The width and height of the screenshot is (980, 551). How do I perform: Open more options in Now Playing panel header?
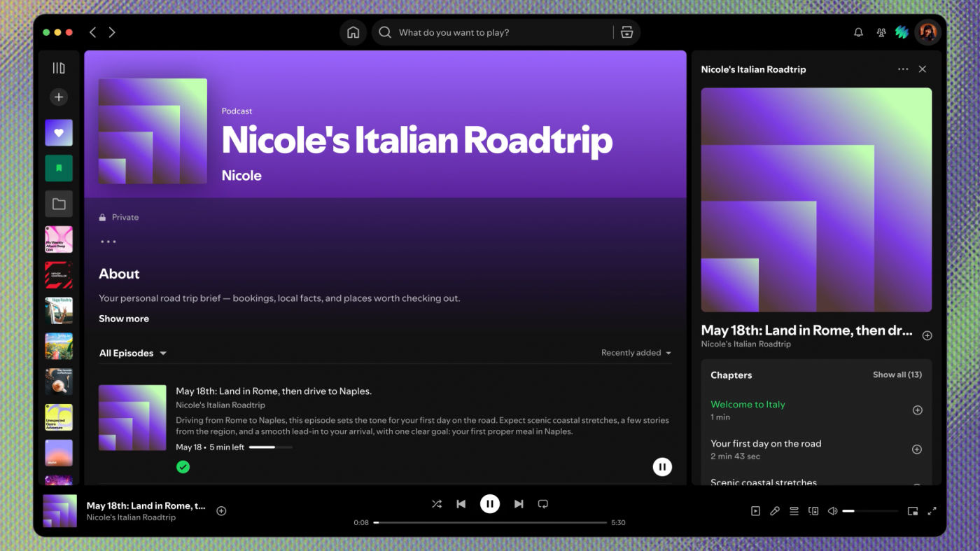pyautogui.click(x=903, y=69)
